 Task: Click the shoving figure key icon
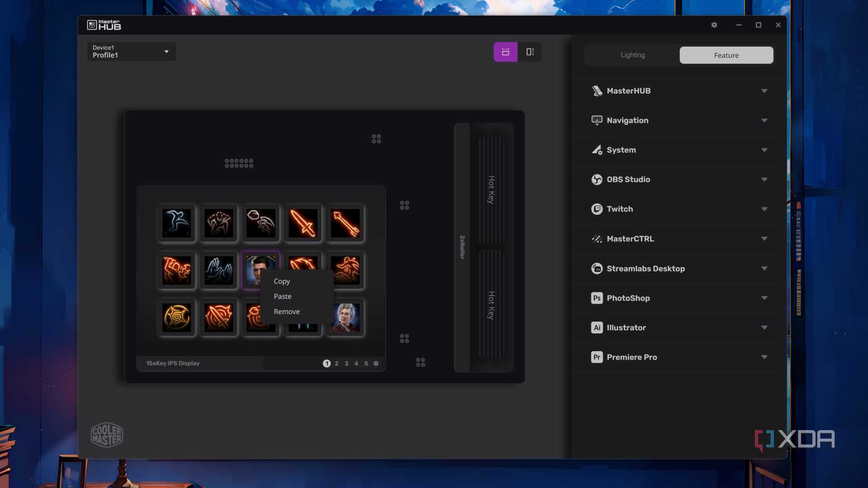tap(219, 223)
